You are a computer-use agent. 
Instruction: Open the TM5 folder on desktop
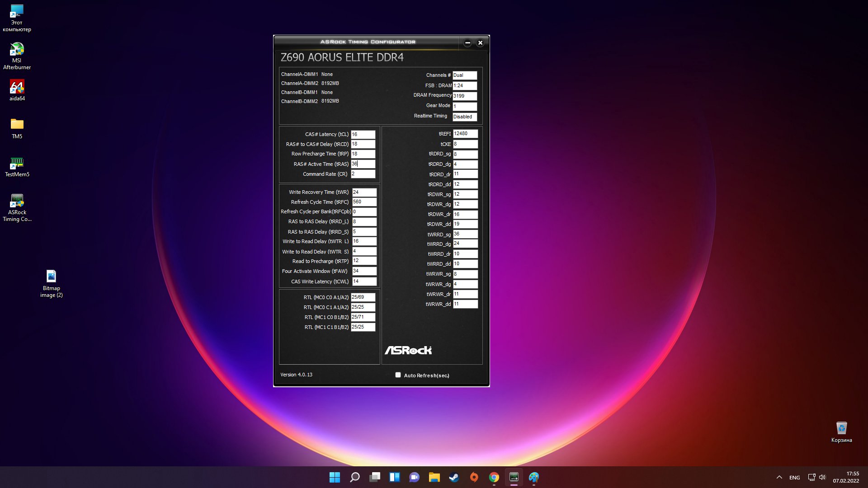(17, 125)
